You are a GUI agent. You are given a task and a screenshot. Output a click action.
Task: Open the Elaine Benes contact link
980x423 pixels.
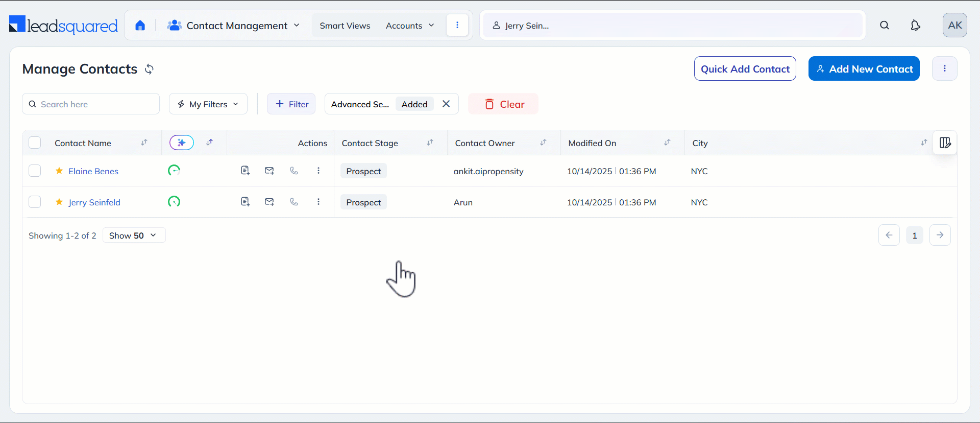pyautogui.click(x=93, y=171)
